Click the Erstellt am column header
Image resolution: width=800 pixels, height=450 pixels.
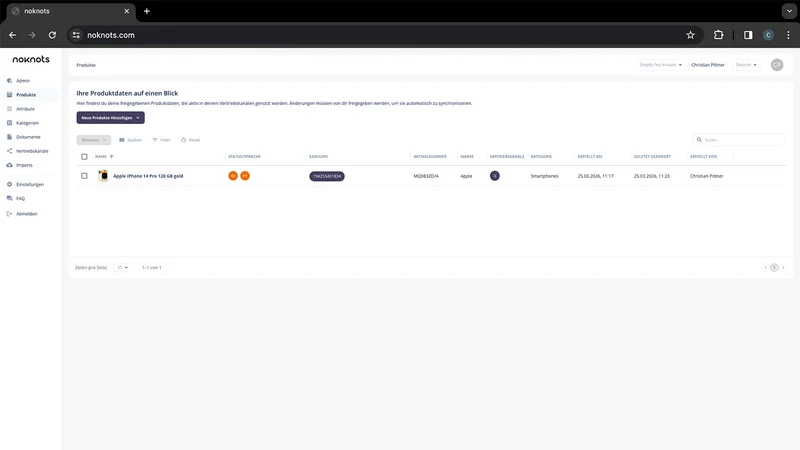[x=590, y=157]
